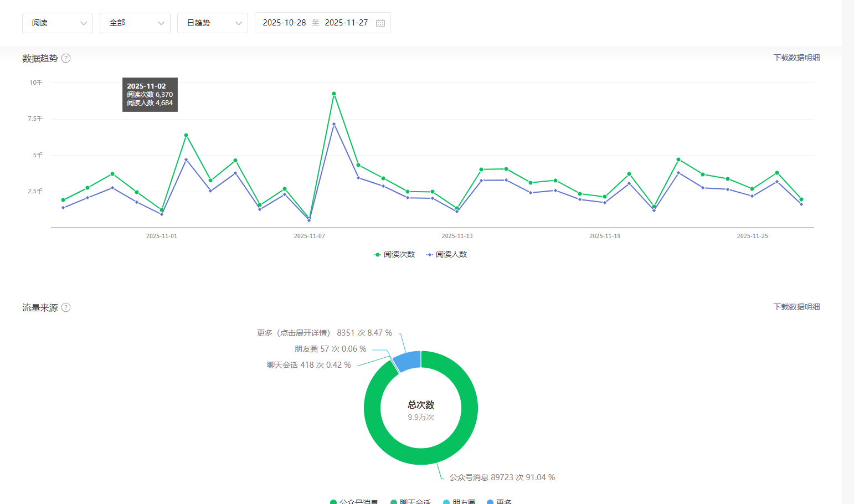Click the 2025-11-08 peak point on green line

pos(334,94)
